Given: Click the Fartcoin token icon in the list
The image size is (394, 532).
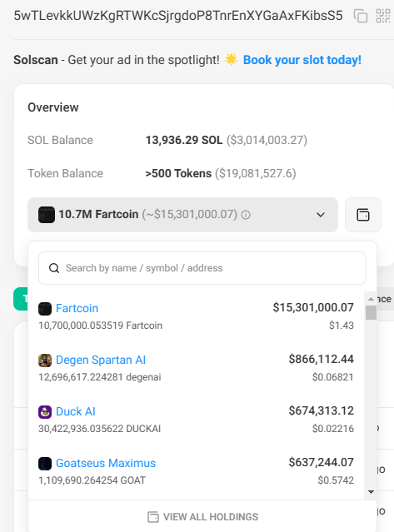Looking at the screenshot, I should (45, 308).
